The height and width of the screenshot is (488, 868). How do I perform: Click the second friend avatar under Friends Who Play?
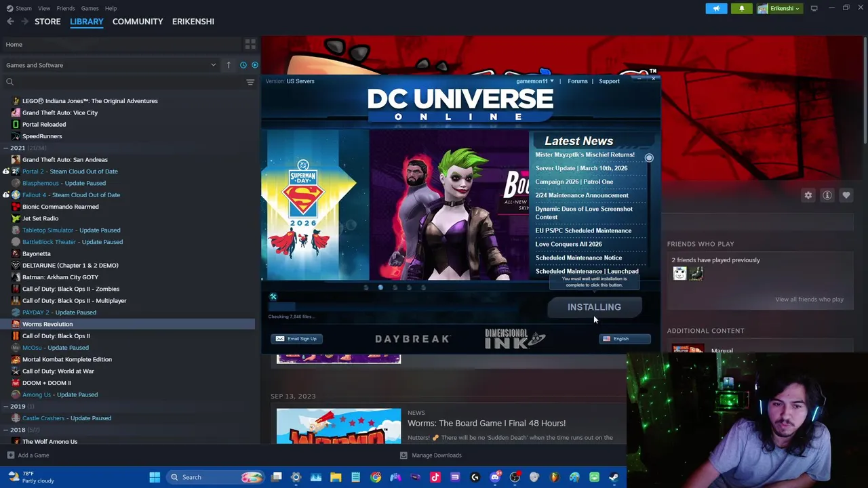696,273
